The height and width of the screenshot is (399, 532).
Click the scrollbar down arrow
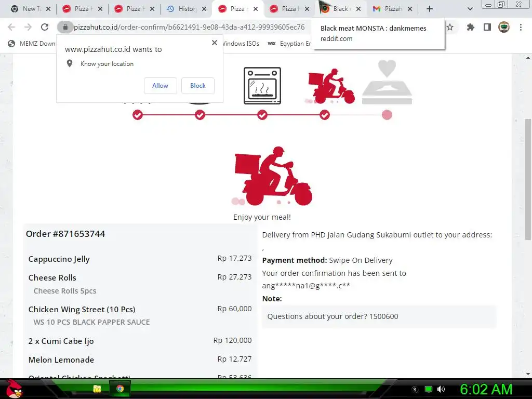(x=528, y=374)
